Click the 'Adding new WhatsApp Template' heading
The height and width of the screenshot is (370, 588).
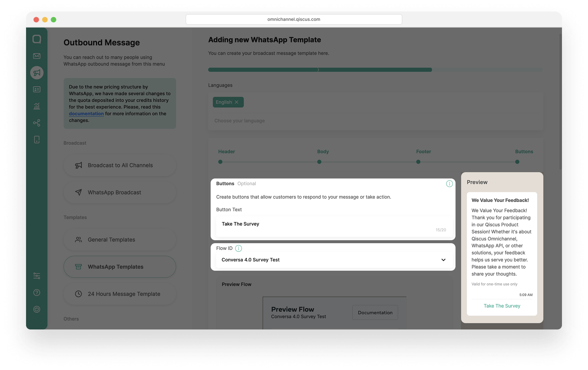pyautogui.click(x=265, y=40)
